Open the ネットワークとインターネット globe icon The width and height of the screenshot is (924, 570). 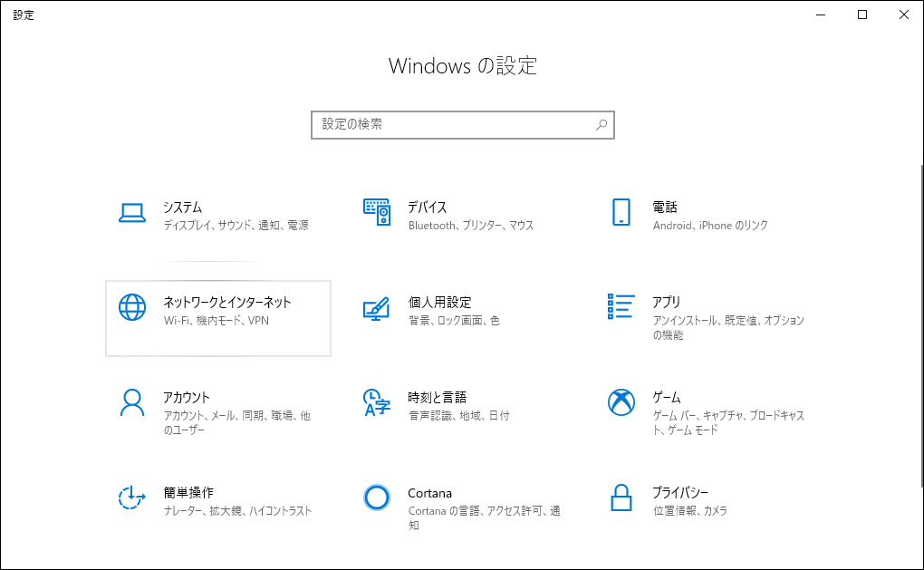(132, 307)
